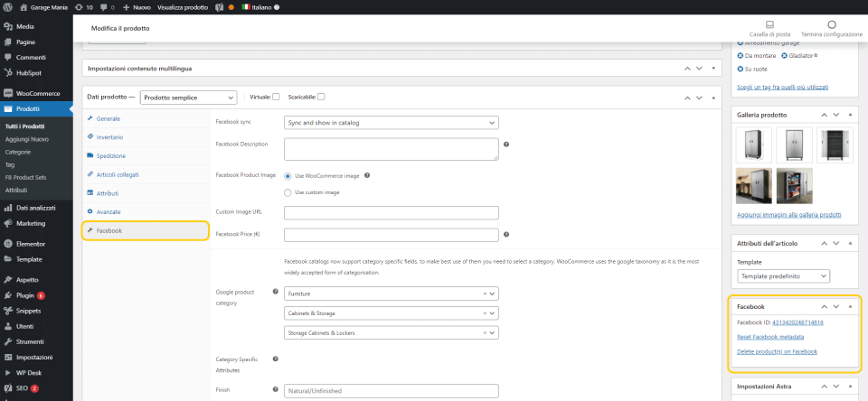The image size is (868, 401).
Task: Open FB Product Sets submenu item
Action: point(25,178)
